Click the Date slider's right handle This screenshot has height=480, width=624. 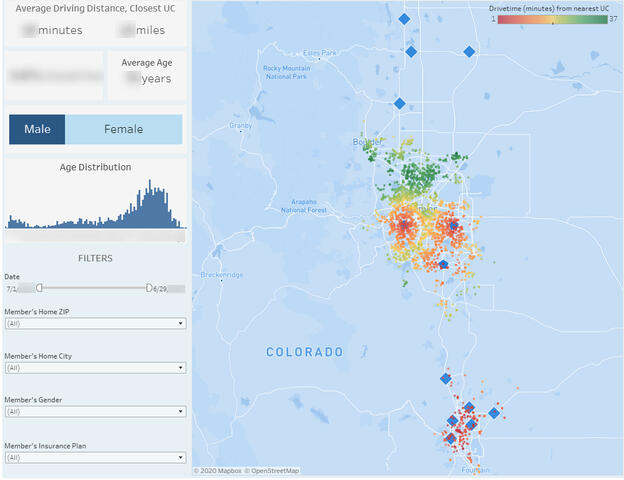149,288
